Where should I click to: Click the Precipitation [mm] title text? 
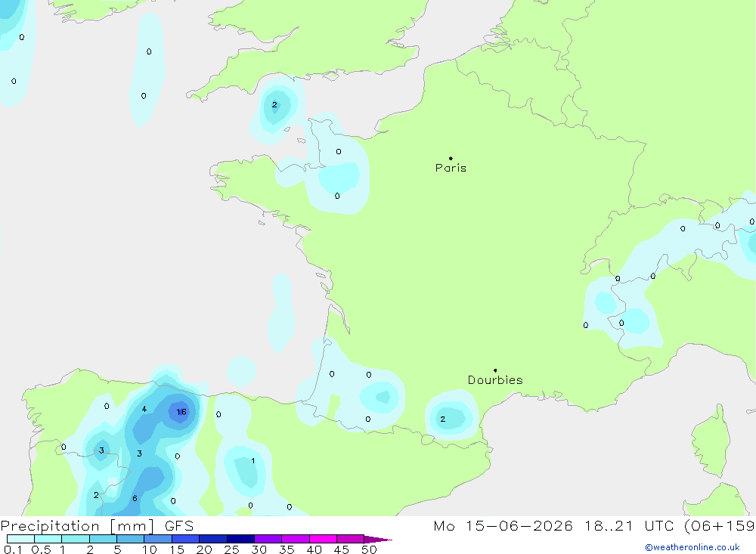(78, 526)
